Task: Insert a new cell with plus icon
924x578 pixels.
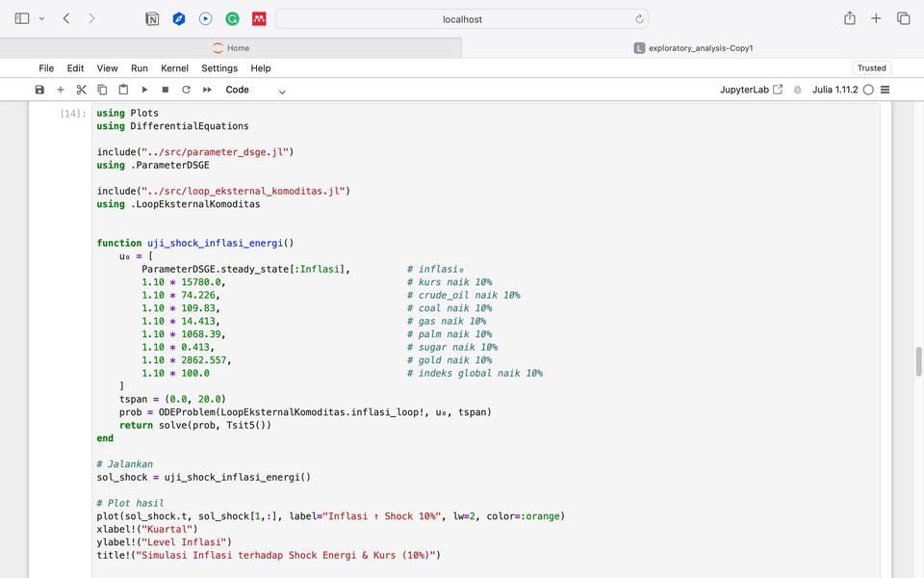Action: point(61,90)
